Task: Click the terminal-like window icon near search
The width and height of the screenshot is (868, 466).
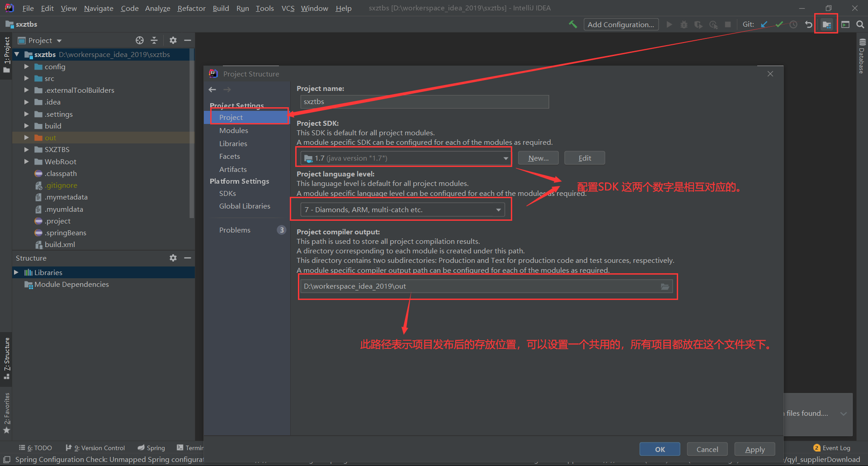Action: (x=845, y=24)
